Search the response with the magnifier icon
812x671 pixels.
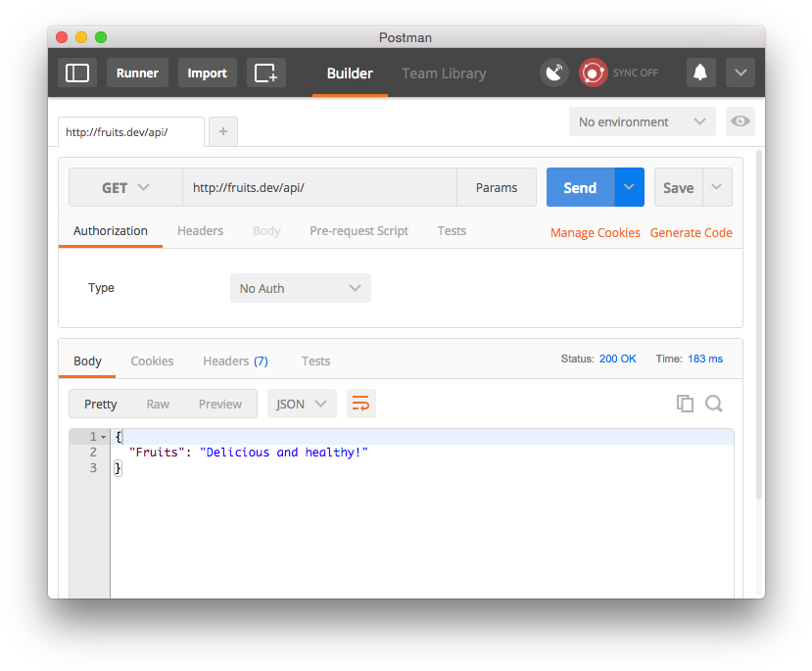coord(714,404)
